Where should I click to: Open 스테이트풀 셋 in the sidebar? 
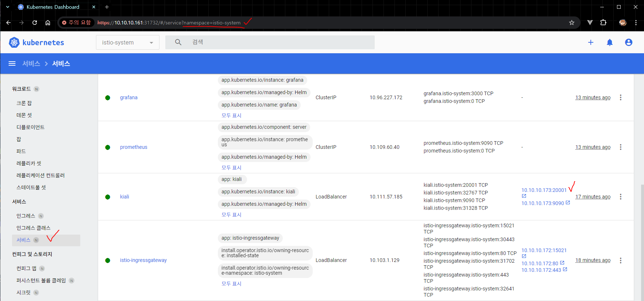click(31, 188)
